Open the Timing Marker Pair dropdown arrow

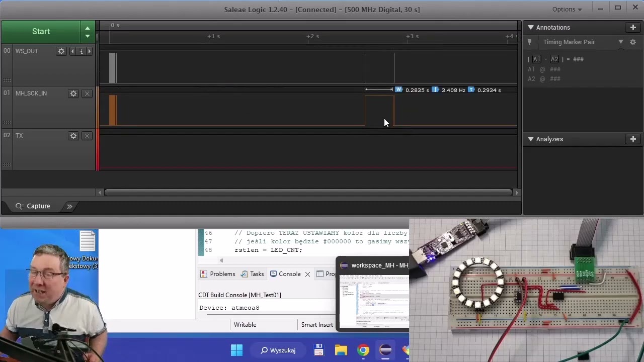[621, 42]
